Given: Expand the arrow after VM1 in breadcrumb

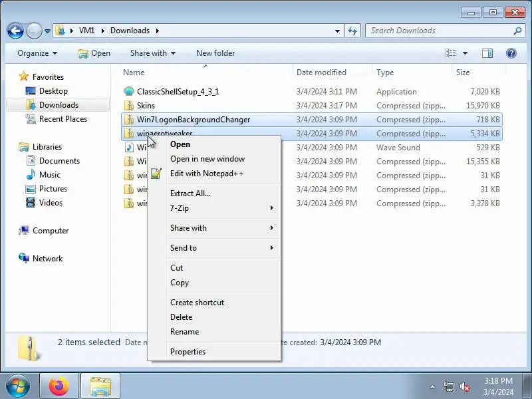Looking at the screenshot, I should coord(103,31).
